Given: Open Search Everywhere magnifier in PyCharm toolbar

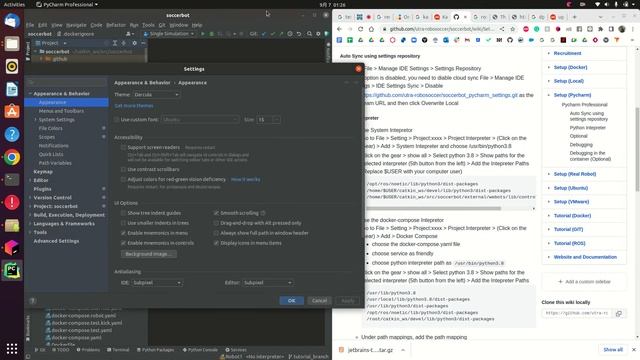Looking at the screenshot, I should 309,34.
